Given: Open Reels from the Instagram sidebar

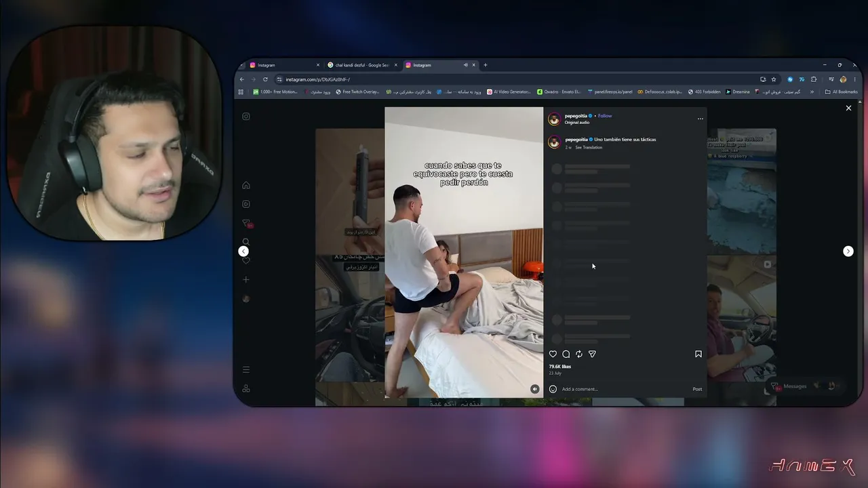Looking at the screenshot, I should click(x=246, y=204).
